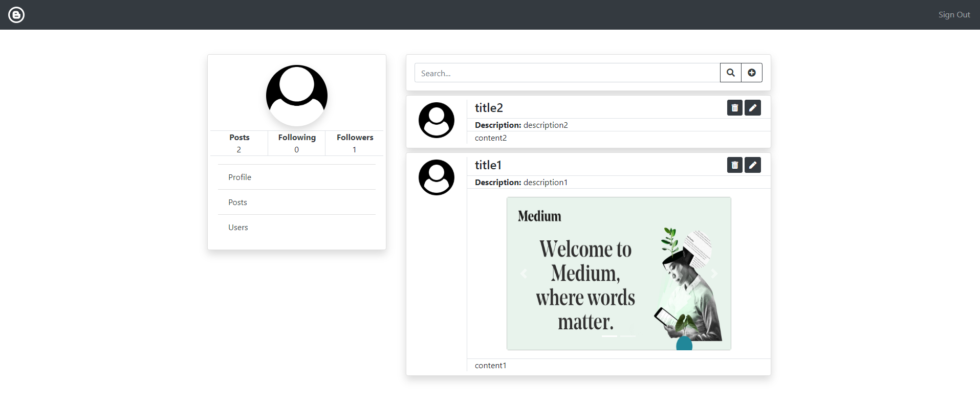Delete the title1 post with trash icon
This screenshot has height=405, width=980.
[x=735, y=165]
